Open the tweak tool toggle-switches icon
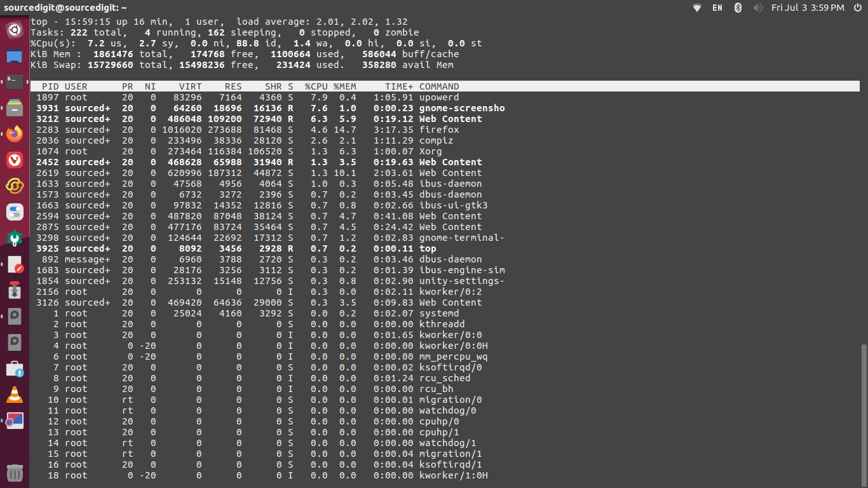Viewport: 868px width, 488px height. [15, 212]
